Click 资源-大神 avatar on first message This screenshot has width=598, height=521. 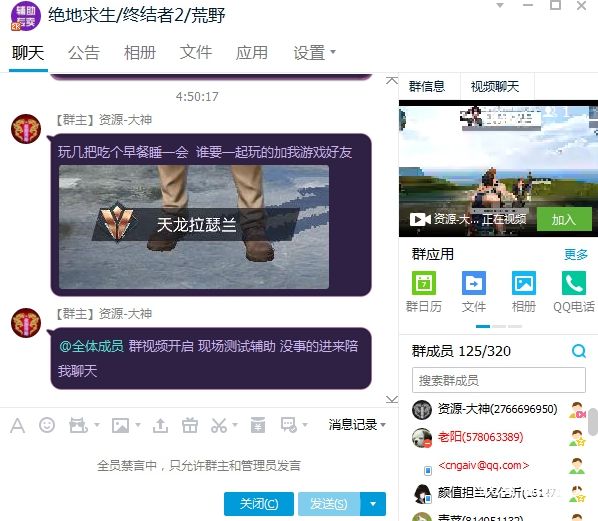26,129
